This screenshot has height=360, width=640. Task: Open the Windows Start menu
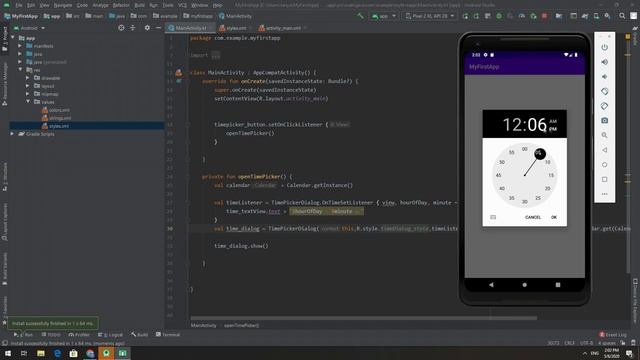[x=8, y=353]
